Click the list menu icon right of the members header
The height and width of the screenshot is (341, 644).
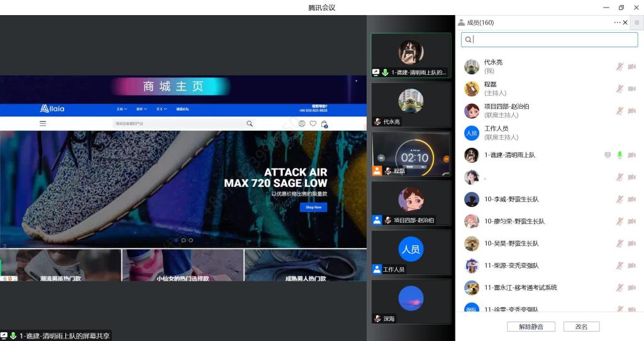coord(637,23)
